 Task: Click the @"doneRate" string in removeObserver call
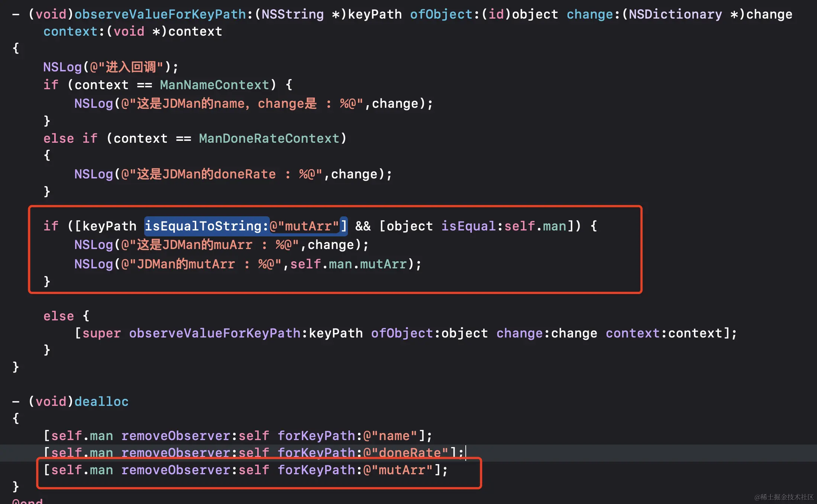[406, 453]
